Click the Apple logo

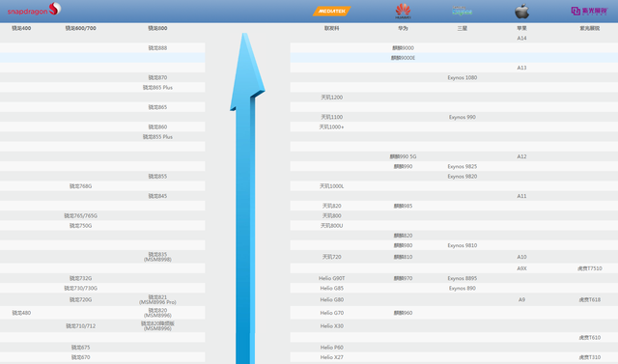coord(521,11)
